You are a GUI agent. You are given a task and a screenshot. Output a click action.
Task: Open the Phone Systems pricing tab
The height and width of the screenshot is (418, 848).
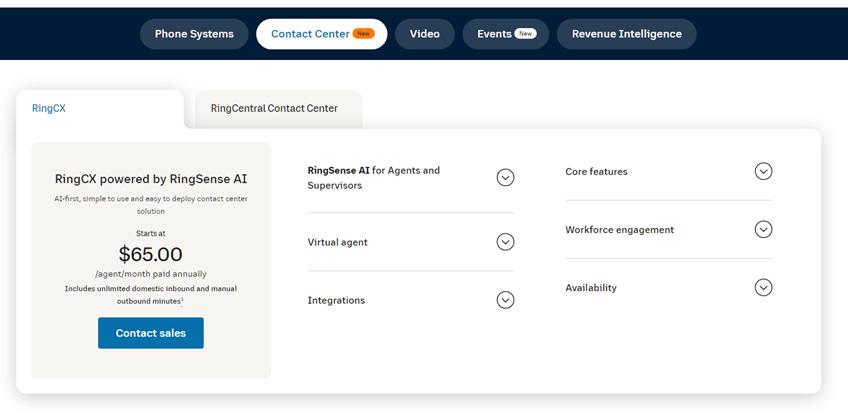coord(194,34)
